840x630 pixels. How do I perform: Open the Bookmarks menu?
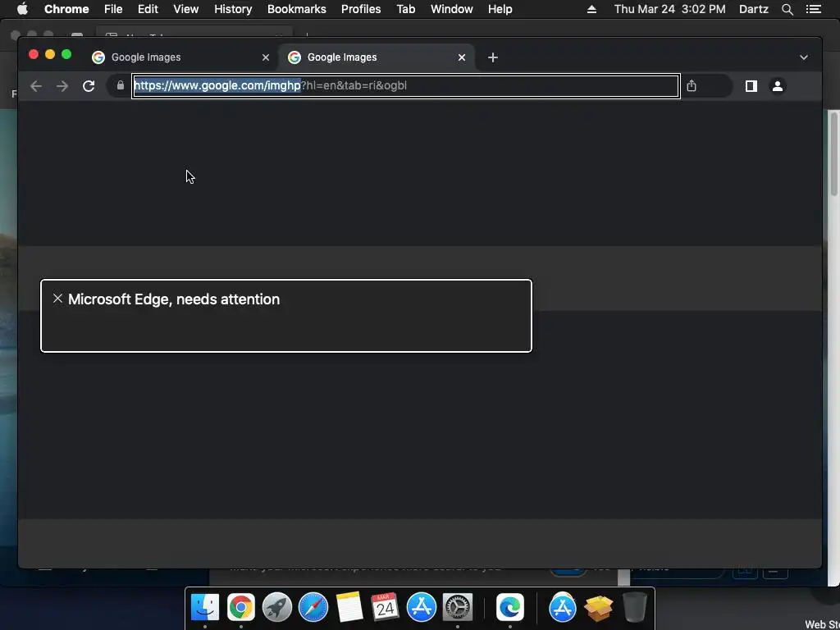point(297,9)
